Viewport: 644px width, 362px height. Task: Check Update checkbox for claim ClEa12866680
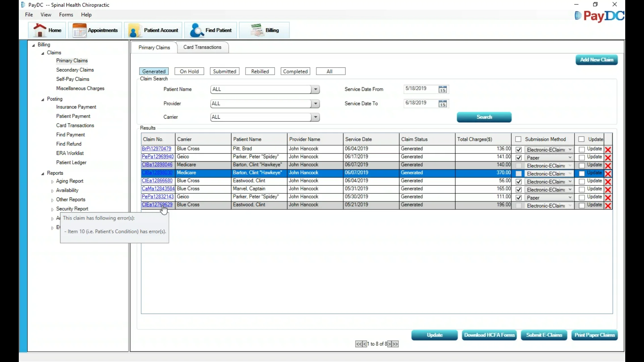[x=582, y=181]
